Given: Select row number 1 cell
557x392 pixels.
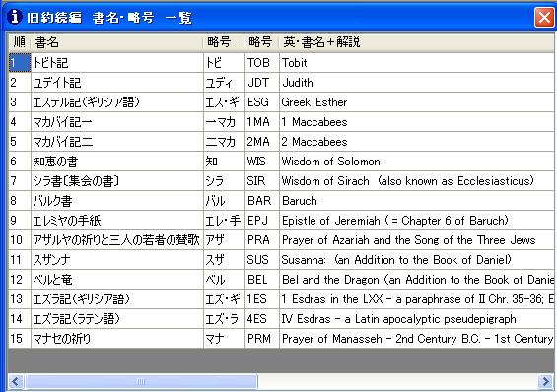Looking at the screenshot, I should click(x=20, y=63).
